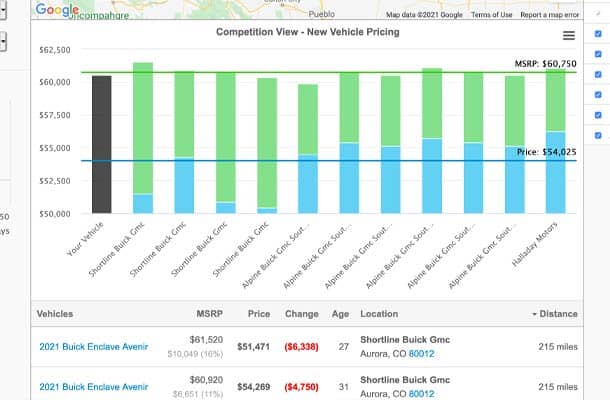Sort table by Change column header
This screenshot has width=610, height=400.
[x=301, y=314]
